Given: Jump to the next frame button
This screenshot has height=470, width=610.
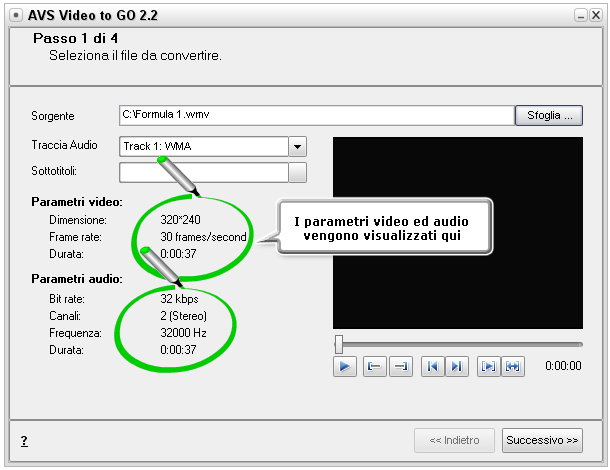Looking at the screenshot, I should (457, 366).
